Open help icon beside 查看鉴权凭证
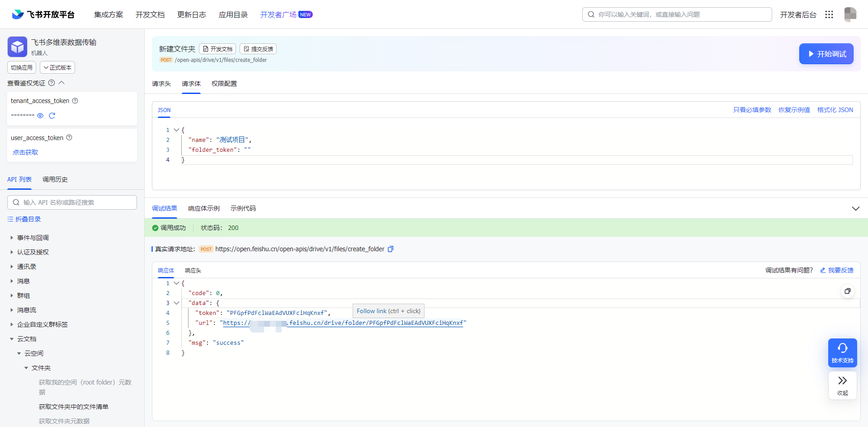Screen dimensions: 868x427 click(x=52, y=83)
